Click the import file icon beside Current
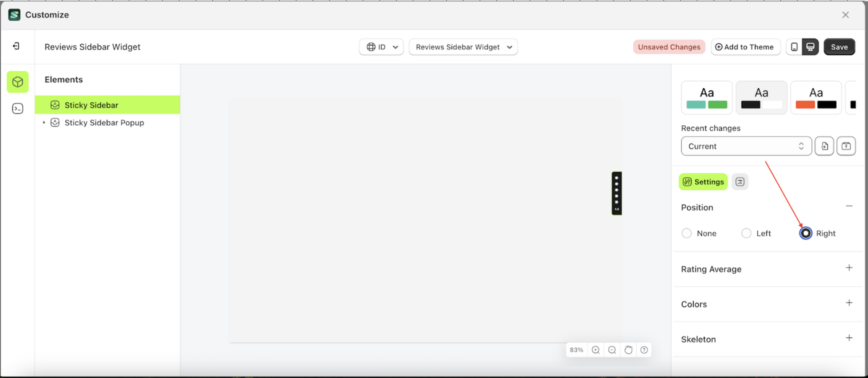Viewport: 868px width, 378px height. coord(824,146)
